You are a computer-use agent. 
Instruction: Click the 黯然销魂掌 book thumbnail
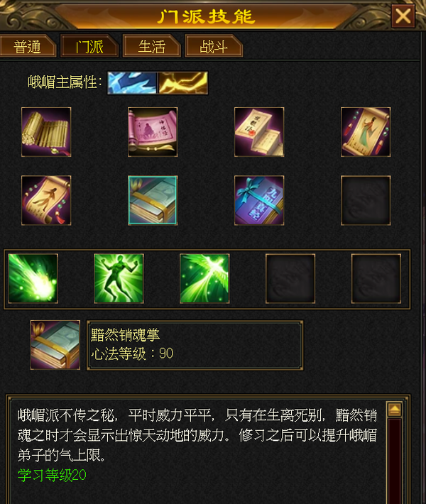pyautogui.click(x=55, y=345)
